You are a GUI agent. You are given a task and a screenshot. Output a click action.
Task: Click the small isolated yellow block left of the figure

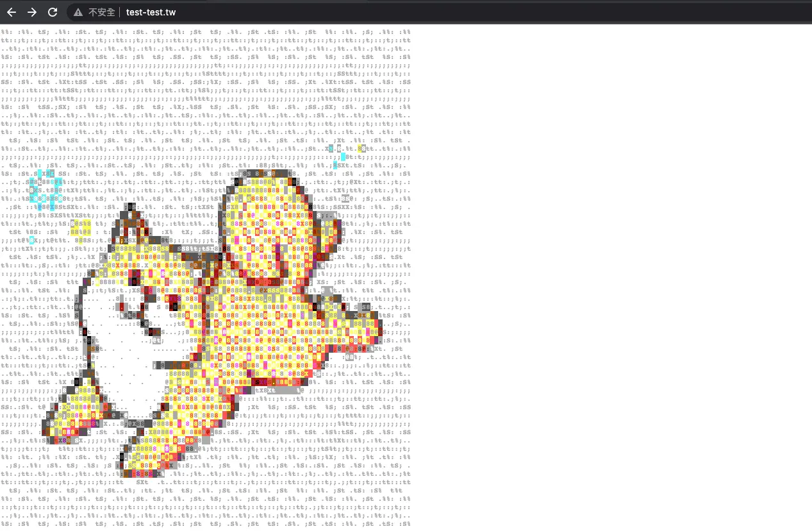81,225
